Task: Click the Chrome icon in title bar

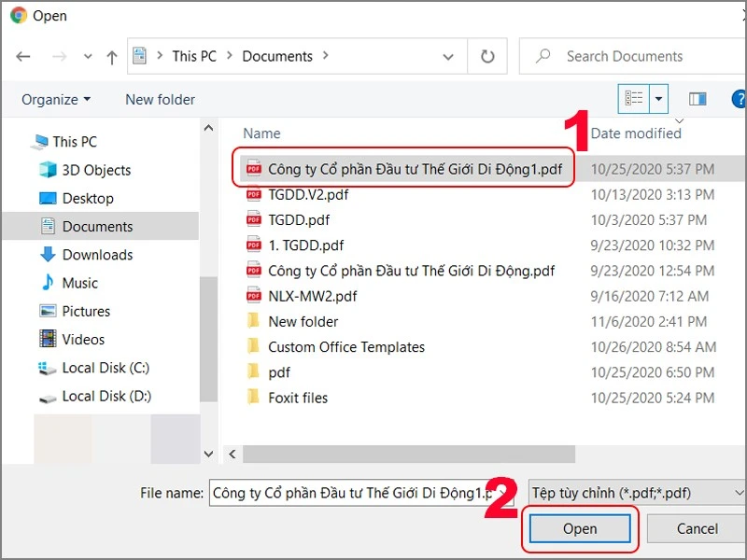Action: [19, 15]
